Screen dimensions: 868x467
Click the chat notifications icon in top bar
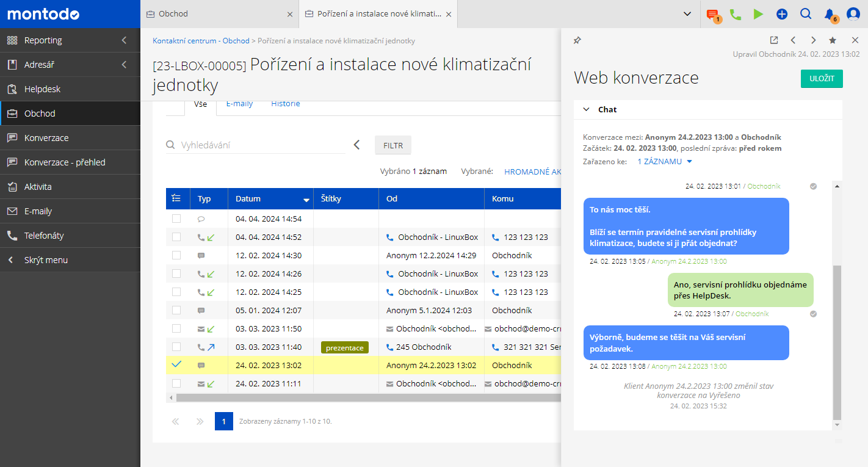point(712,14)
